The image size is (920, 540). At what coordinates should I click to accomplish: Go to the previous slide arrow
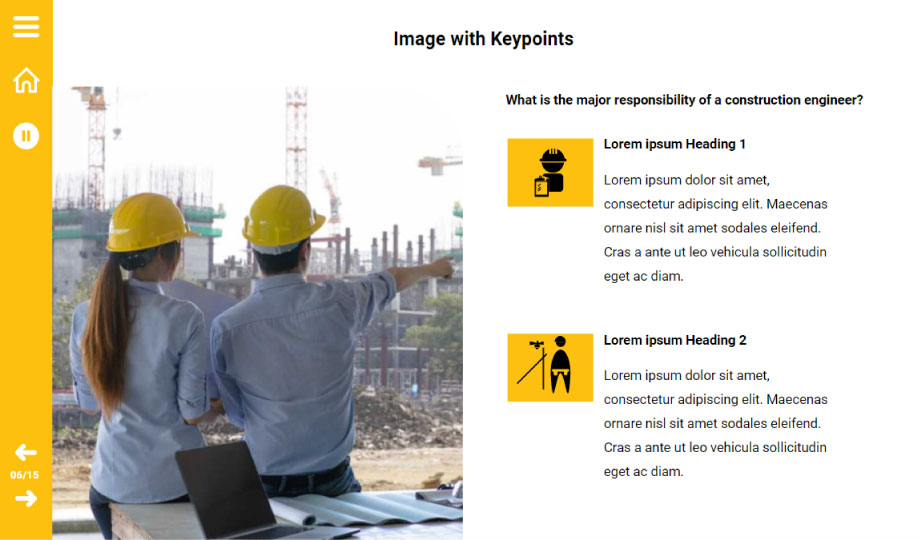26,453
